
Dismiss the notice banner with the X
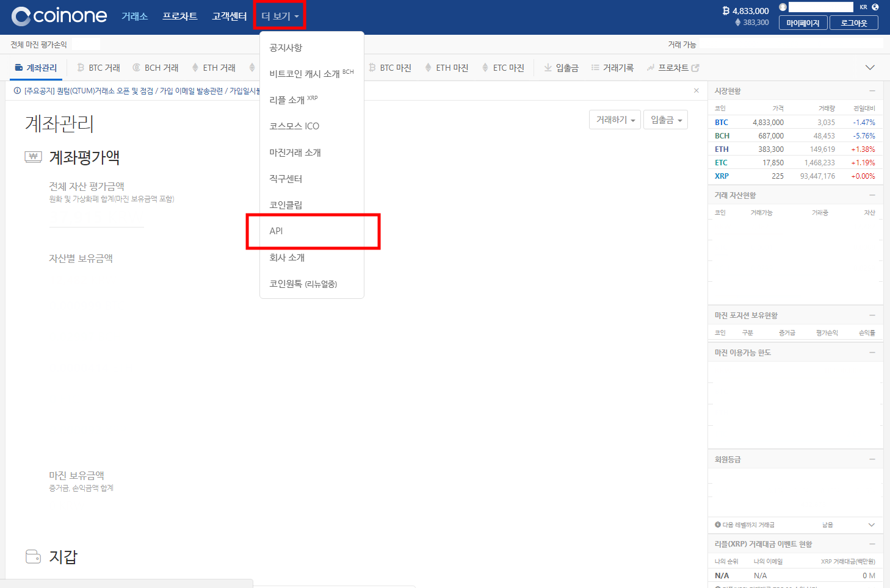(x=696, y=90)
